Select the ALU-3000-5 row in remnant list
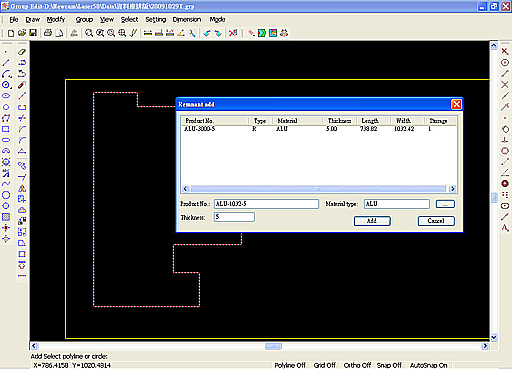 click(x=319, y=129)
